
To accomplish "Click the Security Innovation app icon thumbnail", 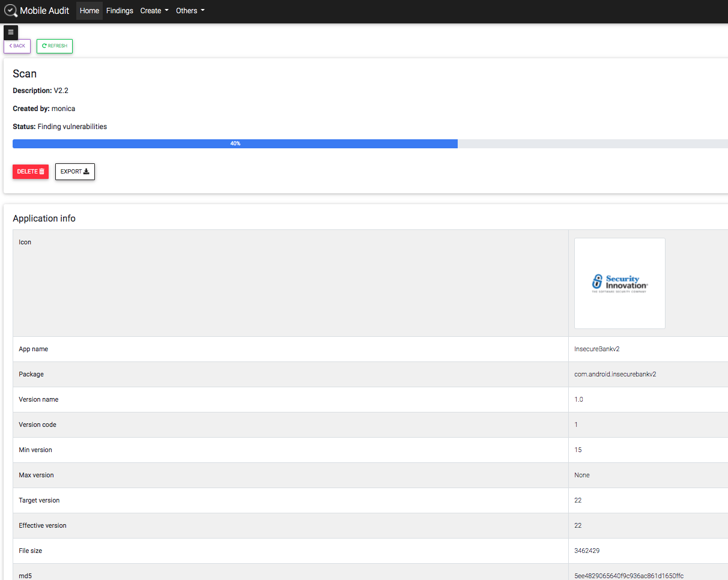I will click(x=620, y=283).
